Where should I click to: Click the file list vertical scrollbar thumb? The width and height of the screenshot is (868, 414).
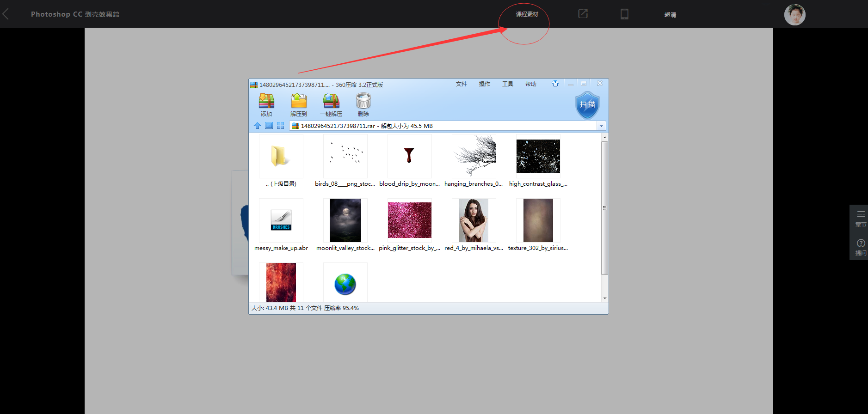(x=605, y=208)
